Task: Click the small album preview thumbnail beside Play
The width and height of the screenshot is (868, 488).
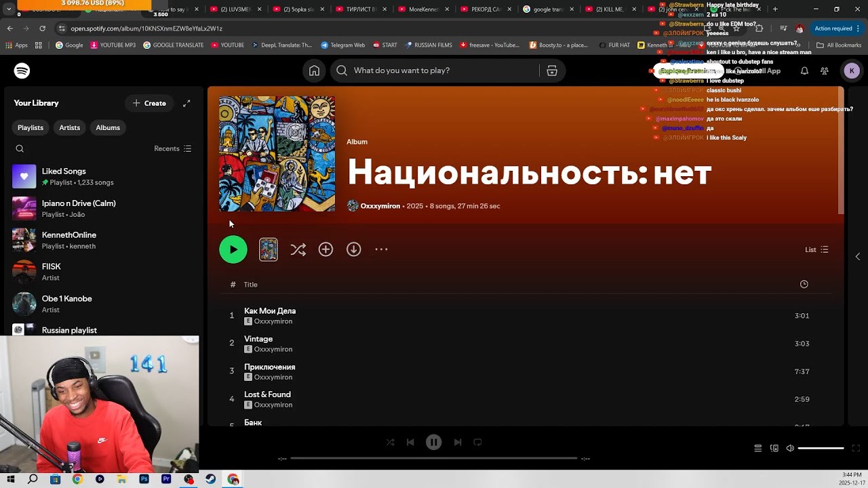Action: (269, 249)
